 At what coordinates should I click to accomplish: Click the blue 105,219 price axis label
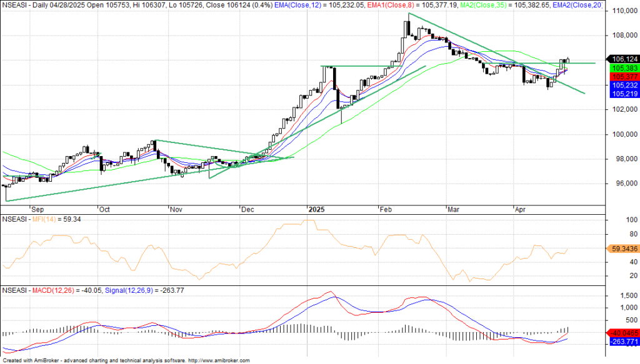click(622, 93)
